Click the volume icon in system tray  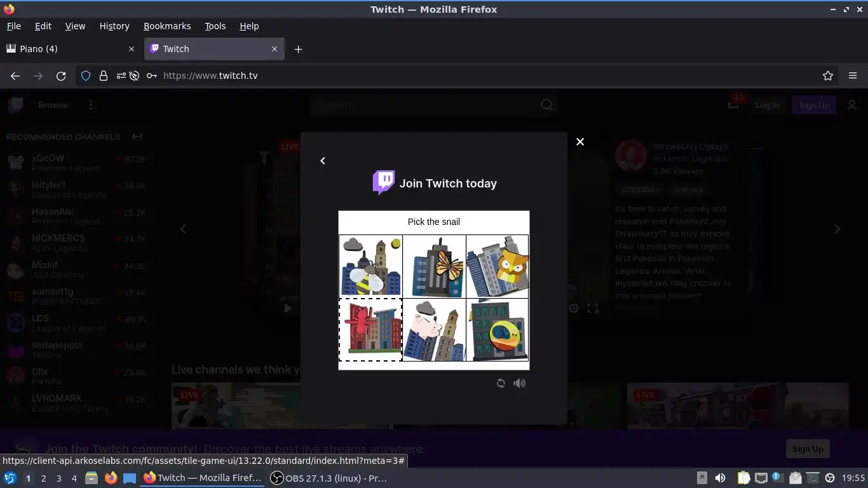tap(720, 478)
